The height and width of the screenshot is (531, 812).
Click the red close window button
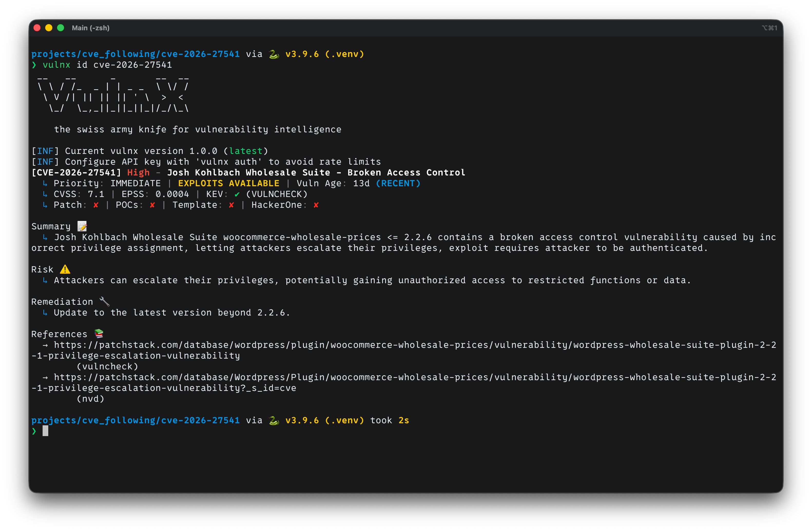(x=37, y=28)
